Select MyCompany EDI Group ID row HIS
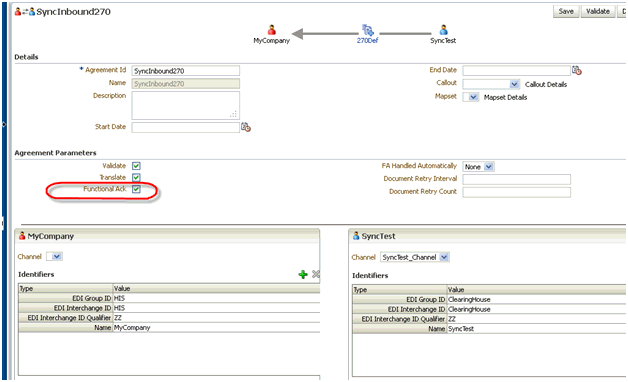 [x=169, y=298]
